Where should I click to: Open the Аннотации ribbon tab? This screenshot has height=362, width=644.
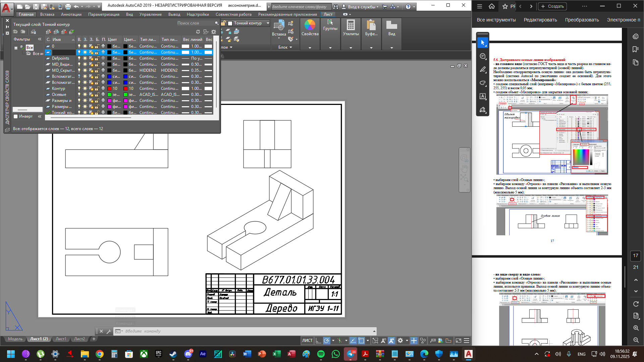[71, 14]
